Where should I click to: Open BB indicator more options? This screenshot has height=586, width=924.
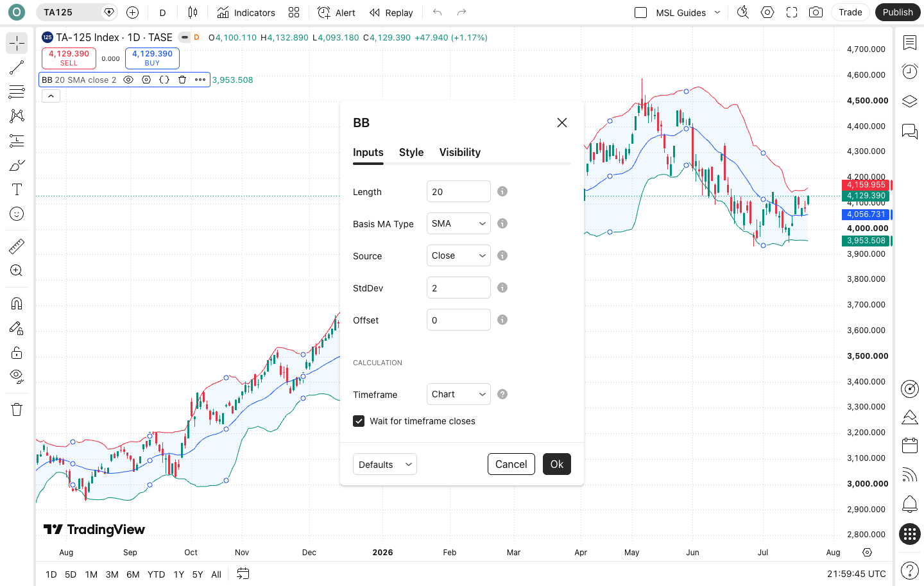pos(200,80)
